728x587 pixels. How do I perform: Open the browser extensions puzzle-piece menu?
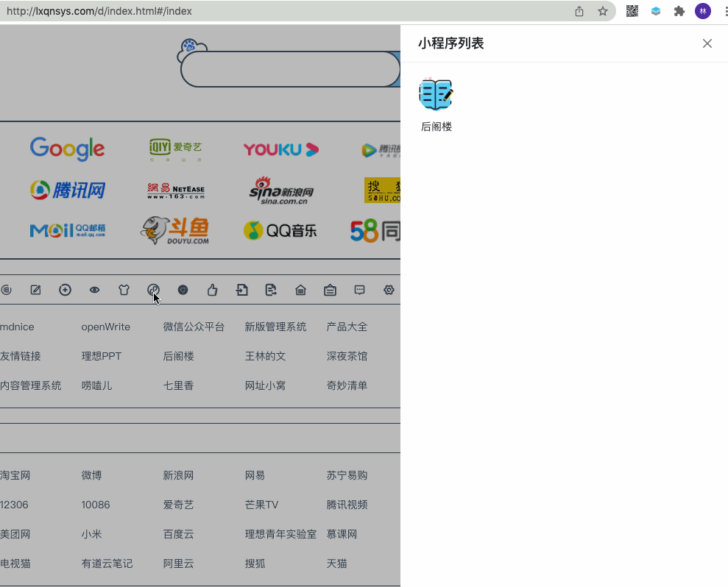click(679, 11)
